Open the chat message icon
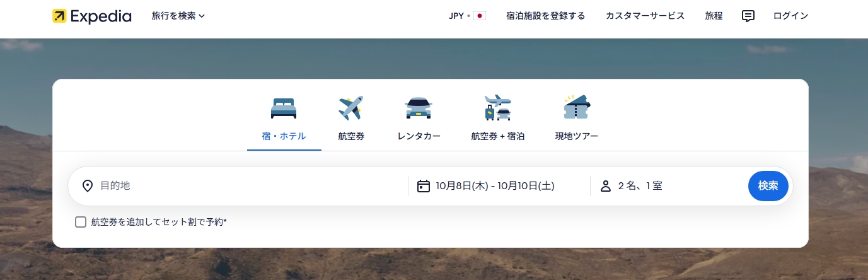 coord(748,16)
